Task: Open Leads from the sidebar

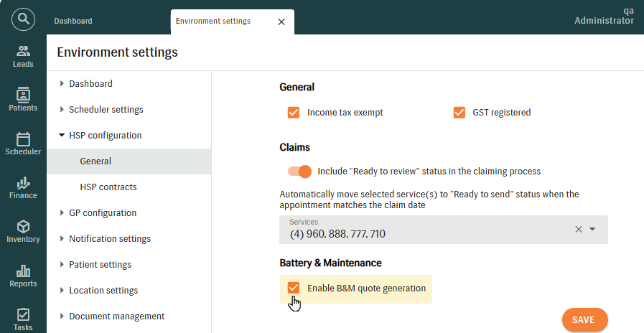Action: coord(23,56)
